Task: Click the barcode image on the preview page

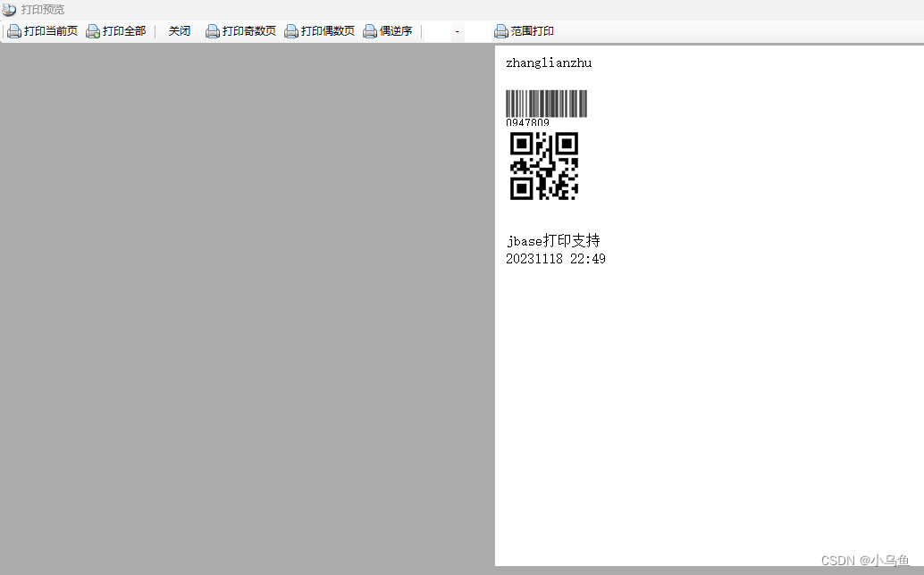Action: tap(546, 104)
